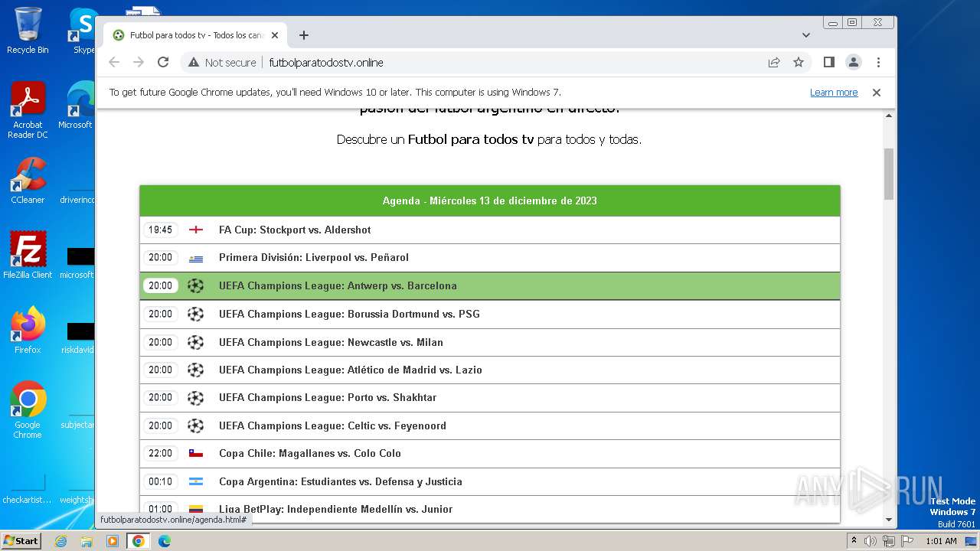Click the 00:10 time badge

[161, 481]
